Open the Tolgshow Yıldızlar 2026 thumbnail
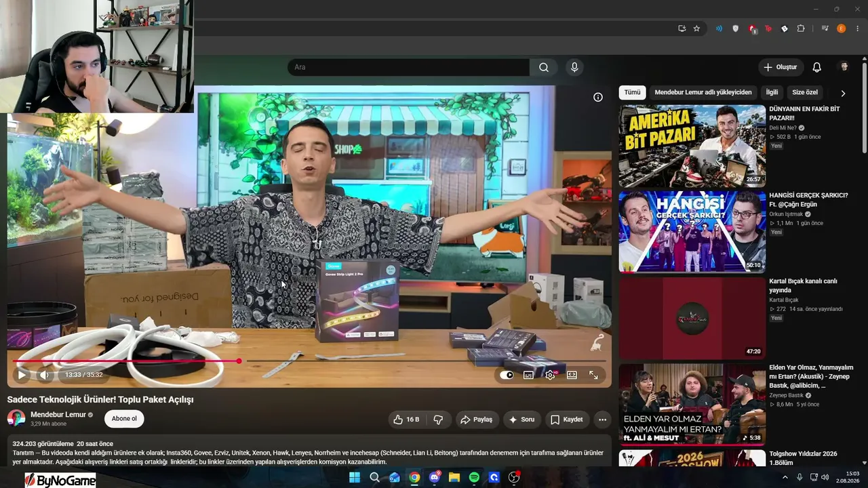 coord(692,458)
